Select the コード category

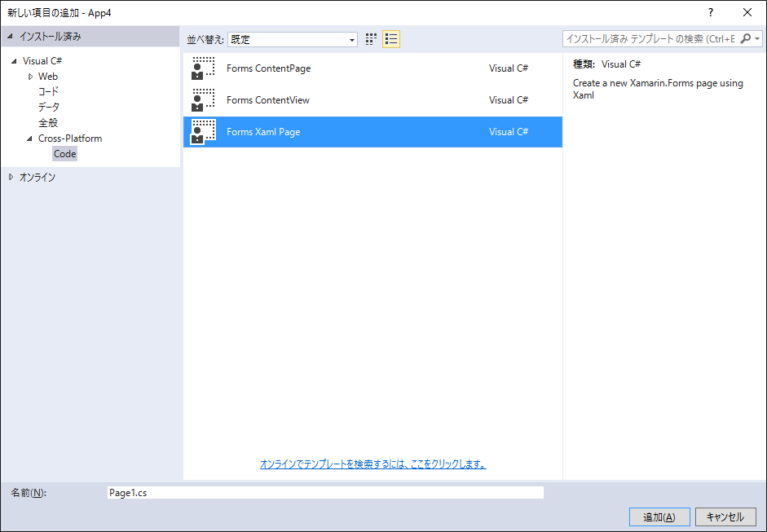pyautogui.click(x=48, y=92)
